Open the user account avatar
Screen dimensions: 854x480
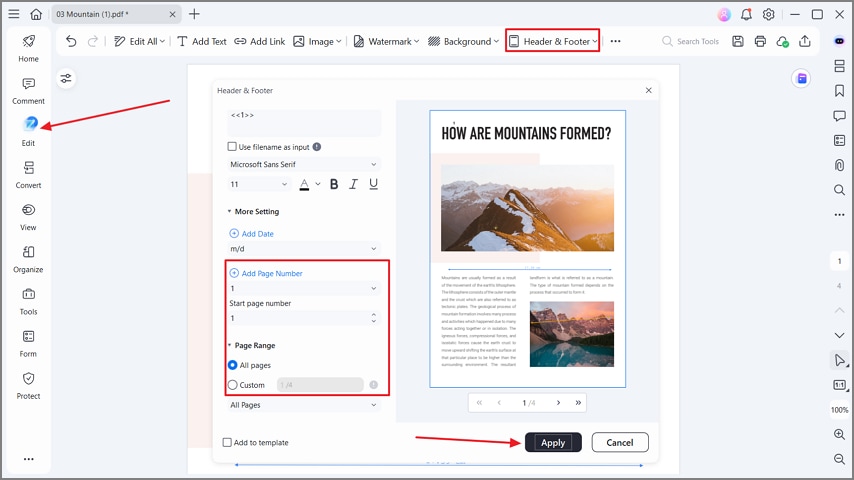point(724,15)
